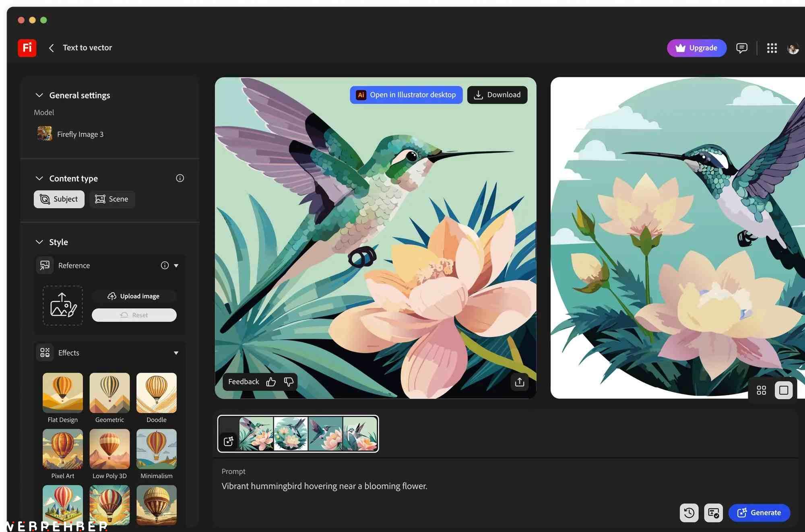This screenshot has width=805, height=532.
Task: Open the user profile avatar
Action: [x=793, y=48]
